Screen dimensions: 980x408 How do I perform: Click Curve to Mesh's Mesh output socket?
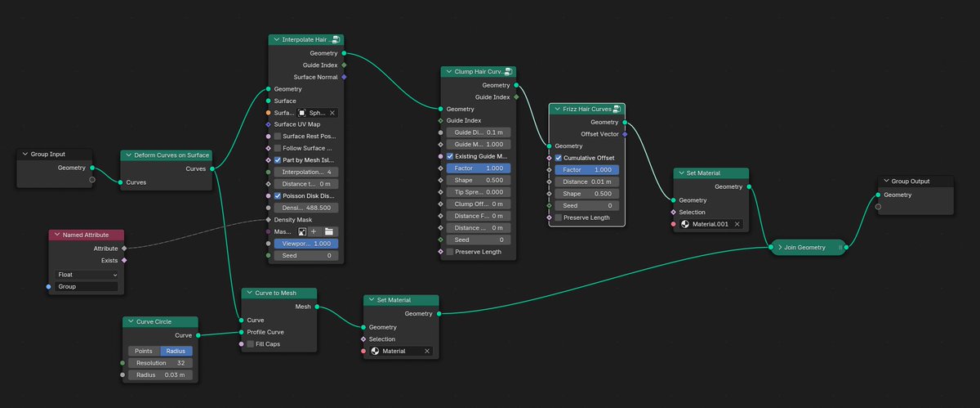(317, 307)
